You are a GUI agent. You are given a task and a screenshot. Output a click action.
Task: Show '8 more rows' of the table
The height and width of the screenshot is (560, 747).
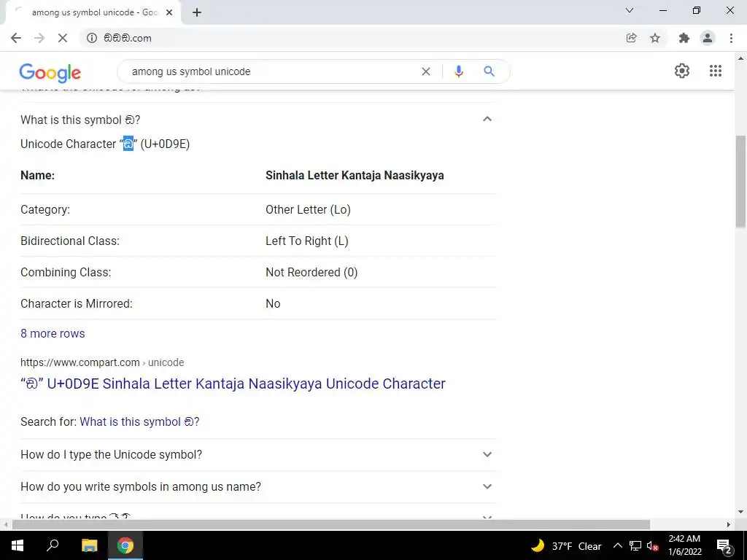point(53,333)
